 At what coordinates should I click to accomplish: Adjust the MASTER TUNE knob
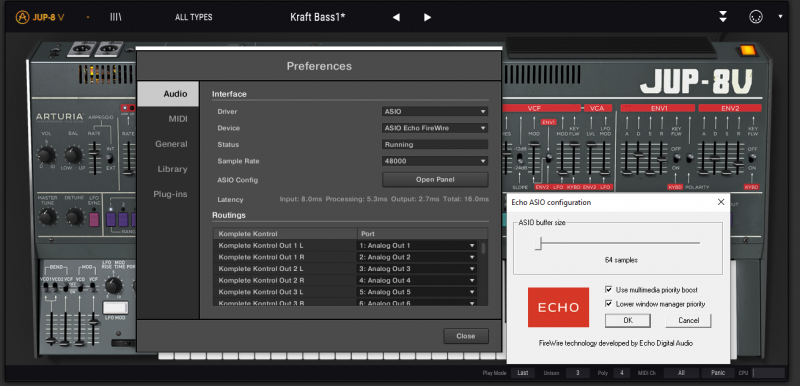[x=47, y=217]
